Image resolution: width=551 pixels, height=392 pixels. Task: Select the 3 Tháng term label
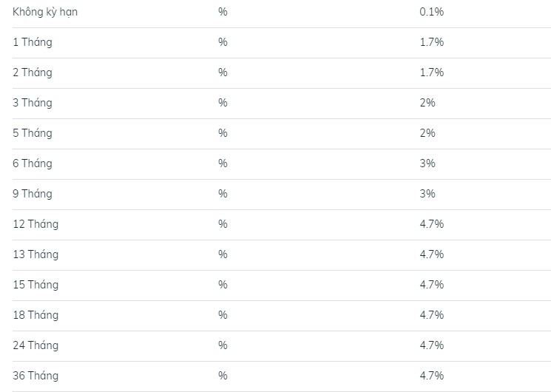pos(33,104)
